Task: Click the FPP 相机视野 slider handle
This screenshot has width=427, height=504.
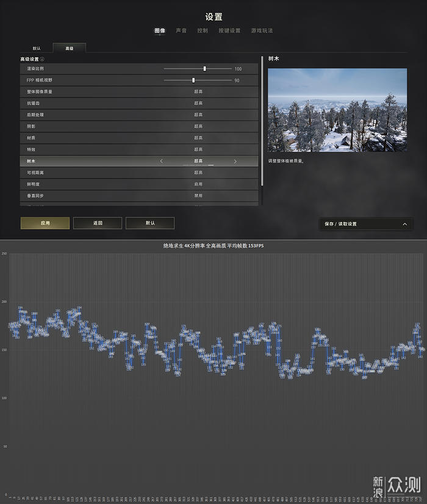Action: (193, 80)
